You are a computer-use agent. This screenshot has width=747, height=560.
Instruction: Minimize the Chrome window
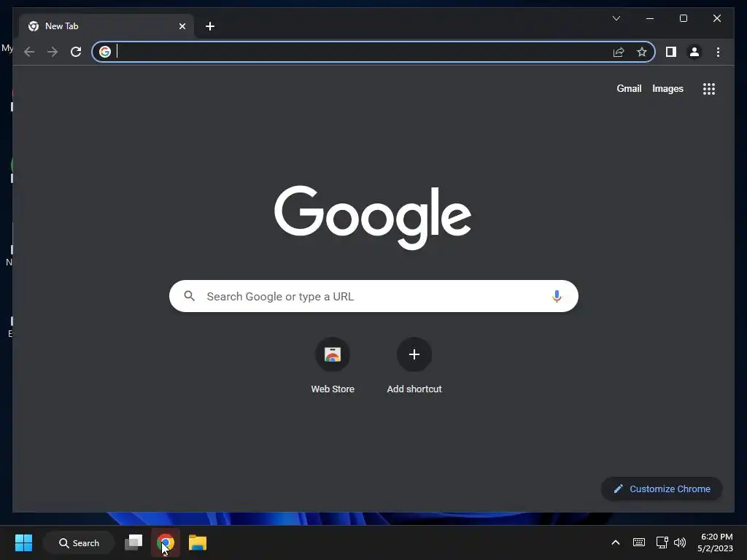[x=650, y=18]
